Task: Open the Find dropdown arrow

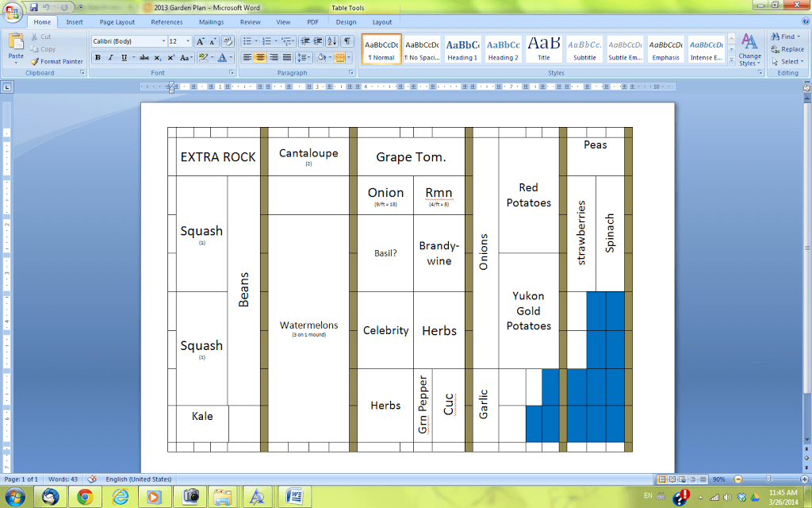Action: [798, 37]
